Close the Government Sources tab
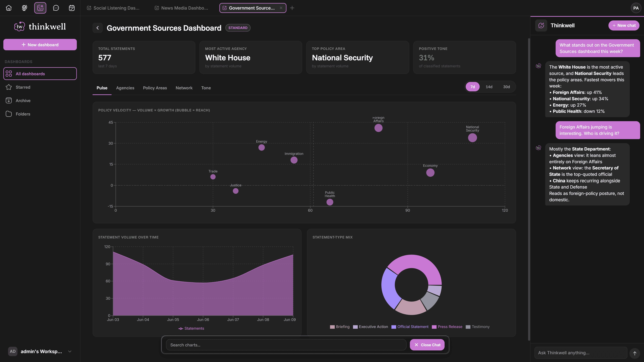The width and height of the screenshot is (644, 362). click(281, 8)
